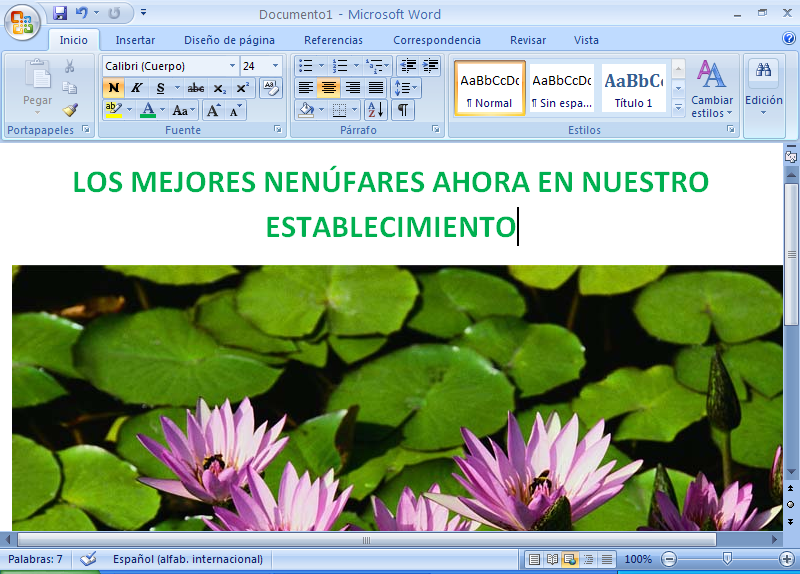The height and width of the screenshot is (574, 800).
Task: Click the Format Painter brush icon
Action: click(x=70, y=110)
